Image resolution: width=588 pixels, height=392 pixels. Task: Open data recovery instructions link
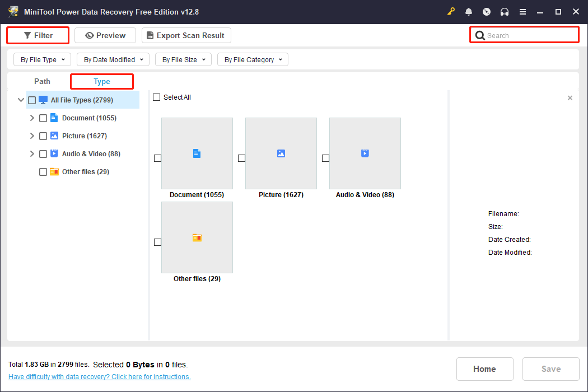point(99,377)
